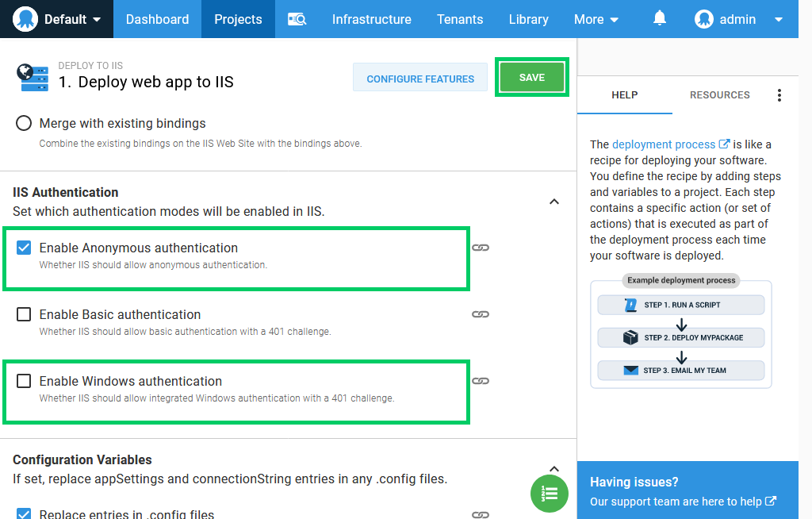Go to the Tenants menu item
The width and height of the screenshot is (812, 519).
(460, 19)
